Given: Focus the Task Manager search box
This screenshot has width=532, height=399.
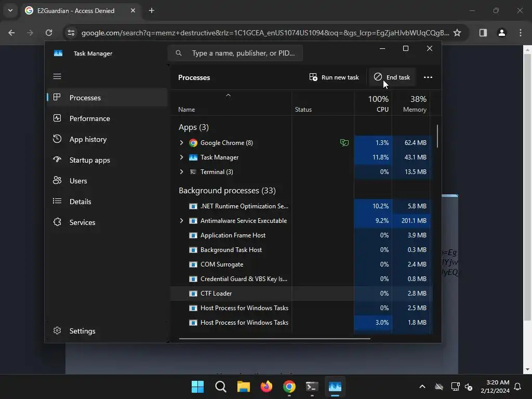Looking at the screenshot, I should pos(235,53).
